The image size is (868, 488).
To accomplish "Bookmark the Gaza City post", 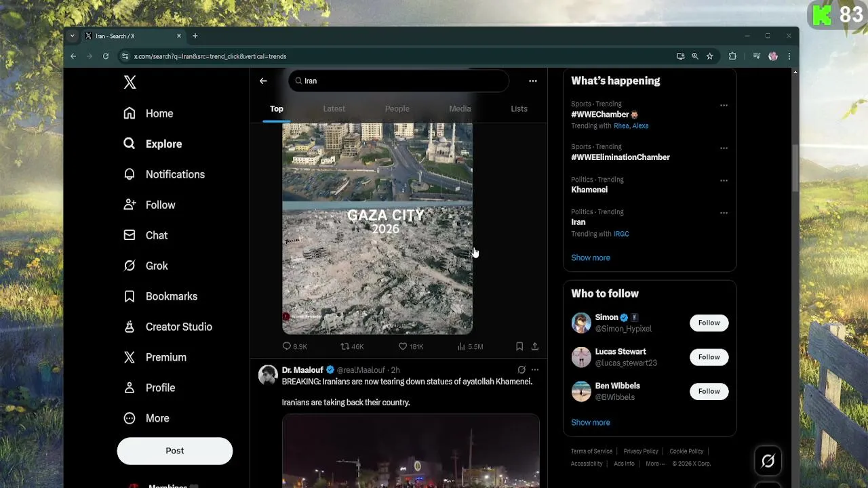I will pos(519,346).
